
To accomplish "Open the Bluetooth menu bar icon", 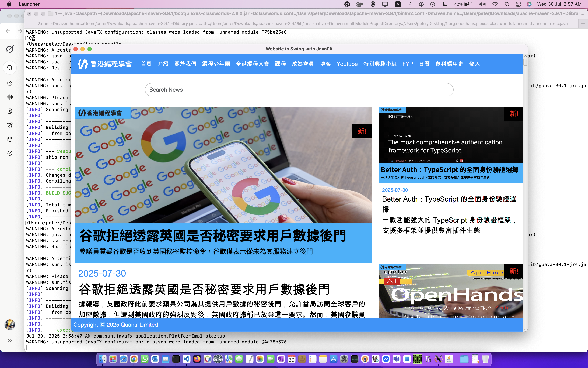I will pos(410,4).
